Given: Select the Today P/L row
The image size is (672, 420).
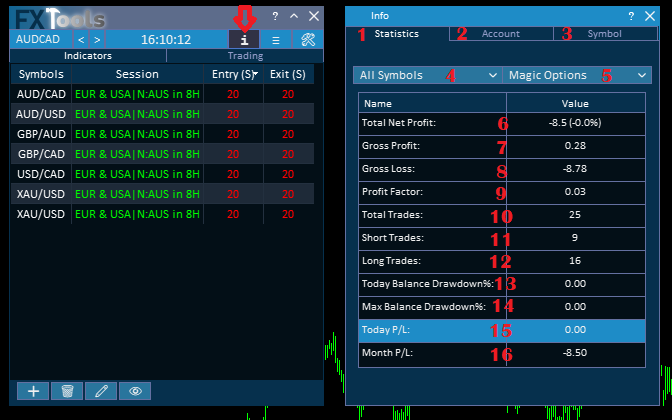Looking at the screenshot, I should [x=502, y=330].
